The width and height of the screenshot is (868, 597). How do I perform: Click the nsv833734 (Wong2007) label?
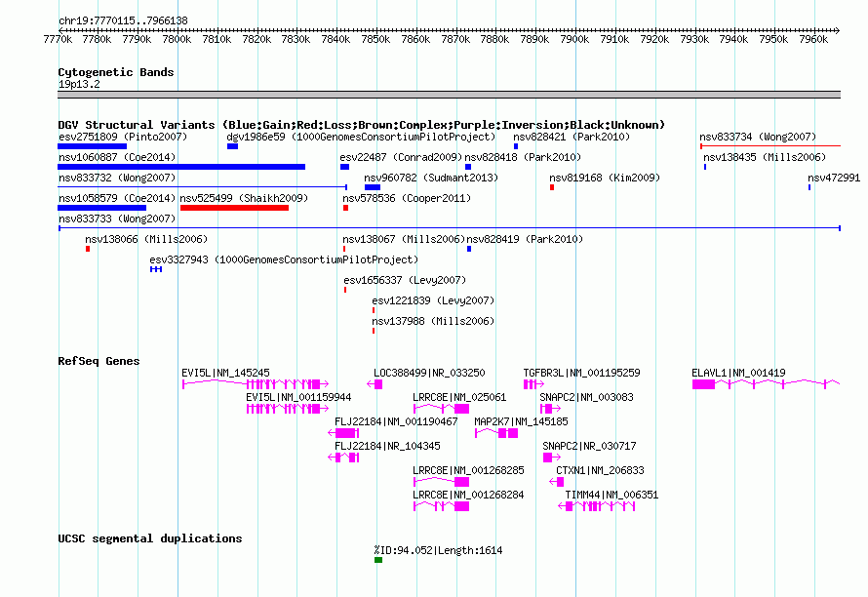[758, 137]
